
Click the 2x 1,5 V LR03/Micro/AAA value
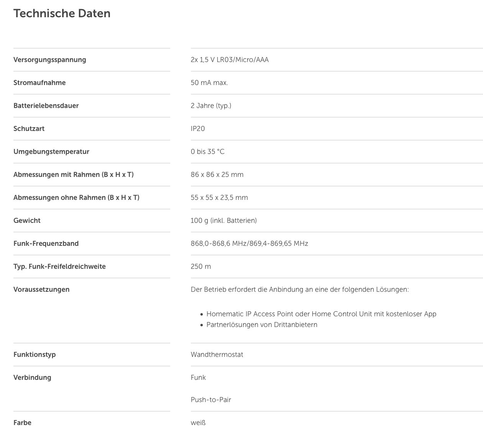click(230, 60)
